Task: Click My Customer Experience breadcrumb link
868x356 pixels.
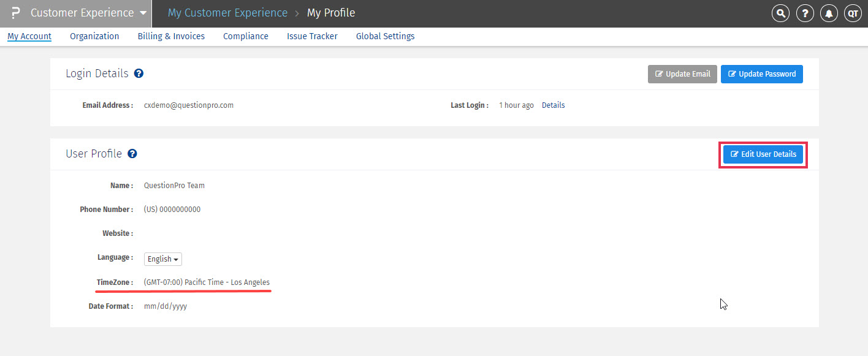Action: click(x=227, y=13)
